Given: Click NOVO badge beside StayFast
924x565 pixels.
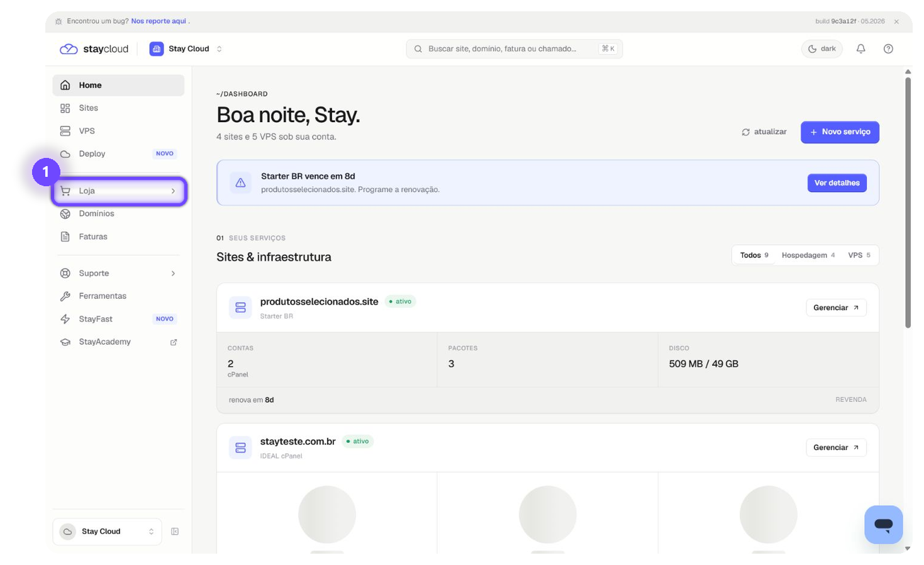Looking at the screenshot, I should [x=165, y=319].
